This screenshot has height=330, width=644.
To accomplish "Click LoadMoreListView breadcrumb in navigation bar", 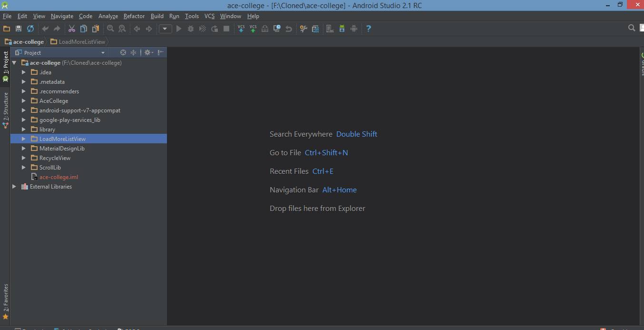I will point(78,41).
